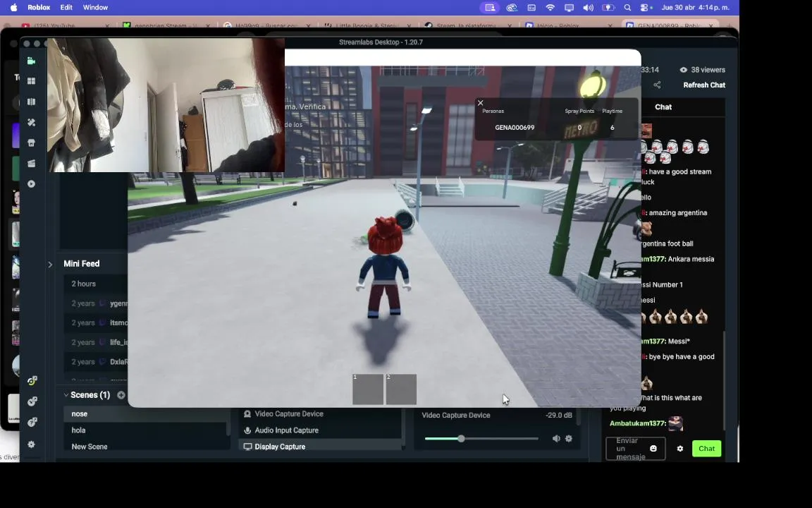
Task: Open the Themes (paint tools) sidebar icon
Action: [x=31, y=122]
